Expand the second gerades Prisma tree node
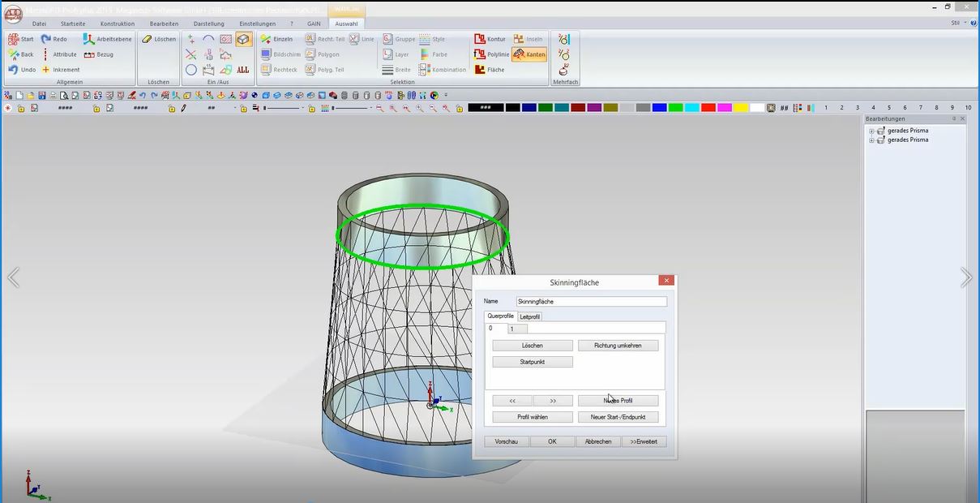 coord(871,140)
